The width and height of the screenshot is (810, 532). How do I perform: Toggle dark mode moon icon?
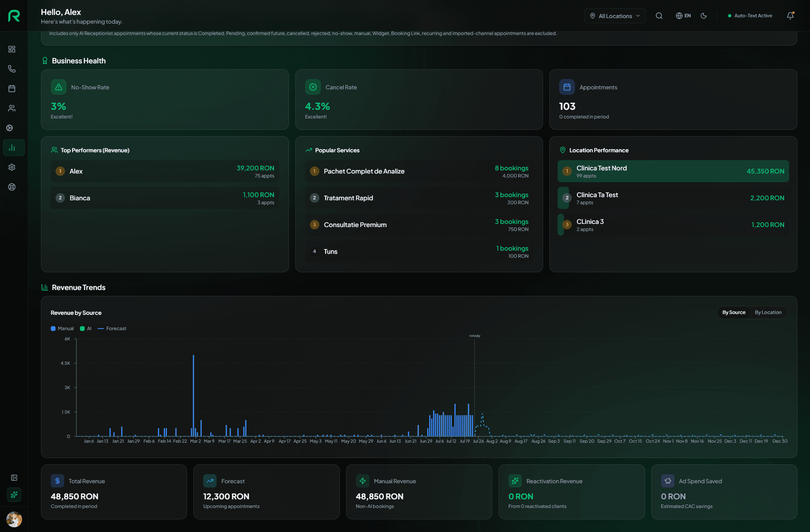point(704,16)
